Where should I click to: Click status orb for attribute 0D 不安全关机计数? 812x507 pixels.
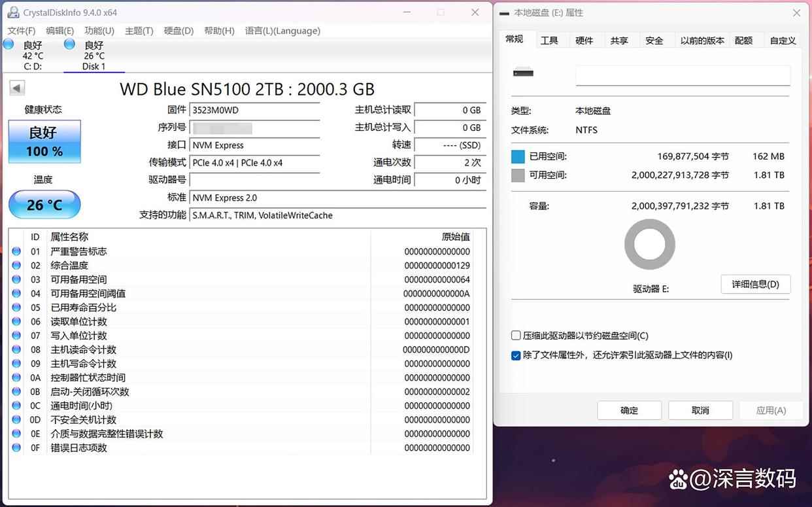(x=16, y=420)
